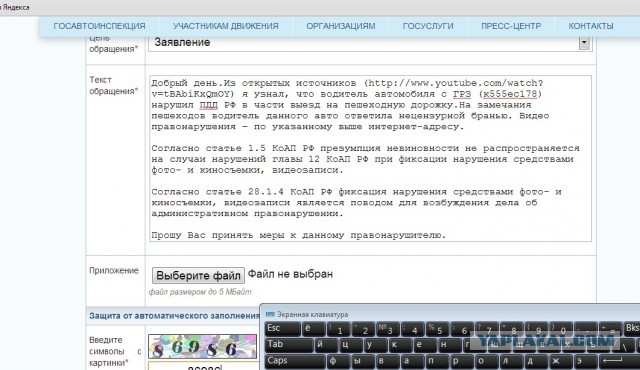Click the э key on screen keyboard
This screenshot has height=370, width=640.
pyautogui.click(x=585, y=361)
